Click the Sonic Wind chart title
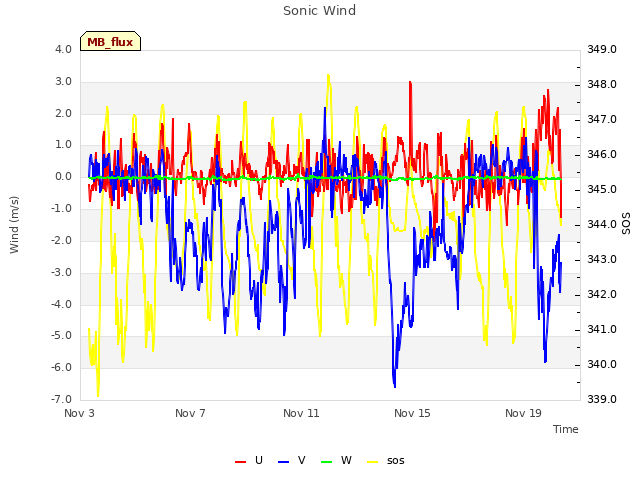This screenshot has height=480, width=640. tap(319, 11)
